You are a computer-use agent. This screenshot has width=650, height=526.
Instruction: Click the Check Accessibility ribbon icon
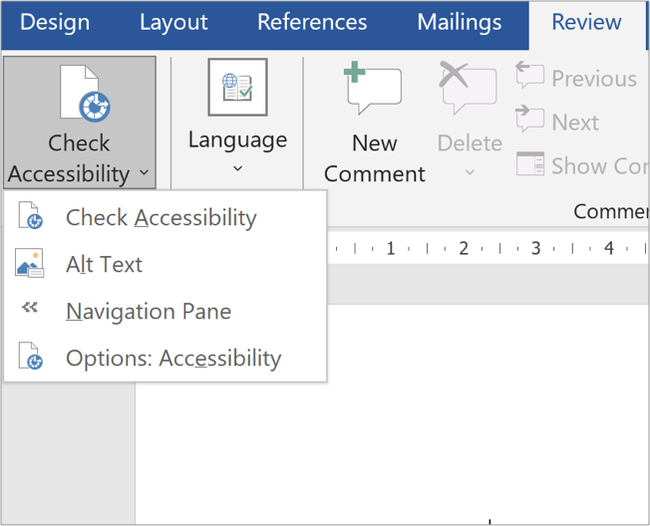(85, 93)
